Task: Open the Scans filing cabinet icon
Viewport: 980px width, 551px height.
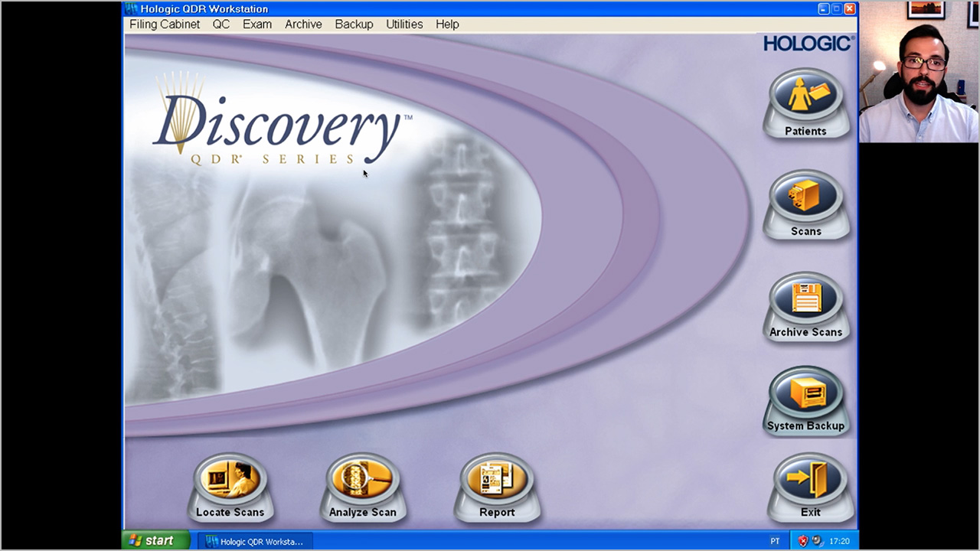Action: (x=805, y=204)
